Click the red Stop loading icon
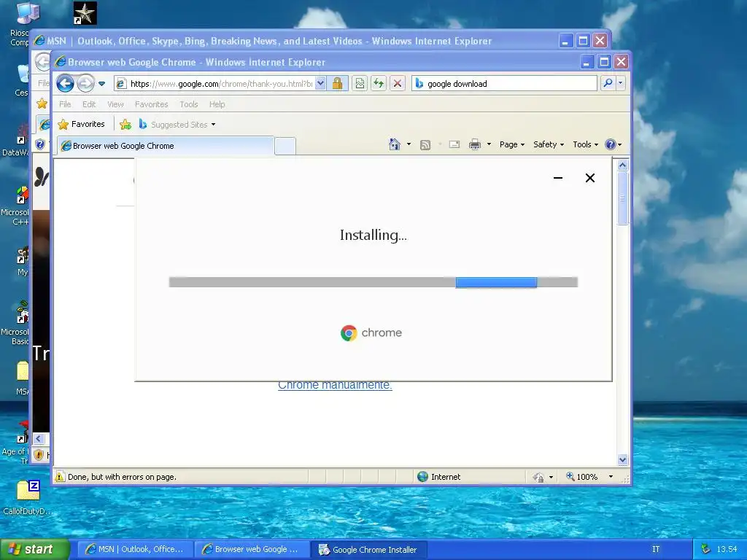This screenshot has width=747, height=560. click(x=398, y=84)
